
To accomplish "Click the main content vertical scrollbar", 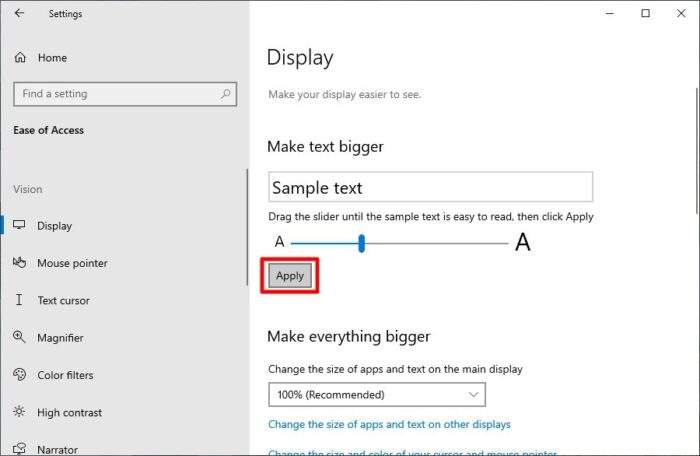I will 697,150.
